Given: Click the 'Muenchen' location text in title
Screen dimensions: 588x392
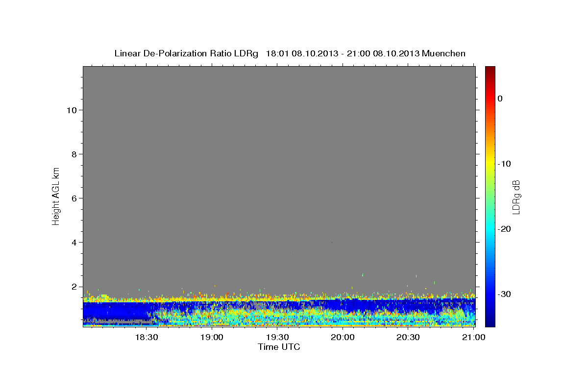Looking at the screenshot, I should click(x=444, y=53).
